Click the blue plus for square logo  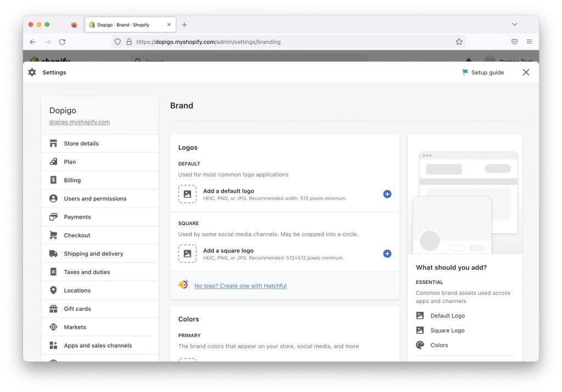(387, 254)
